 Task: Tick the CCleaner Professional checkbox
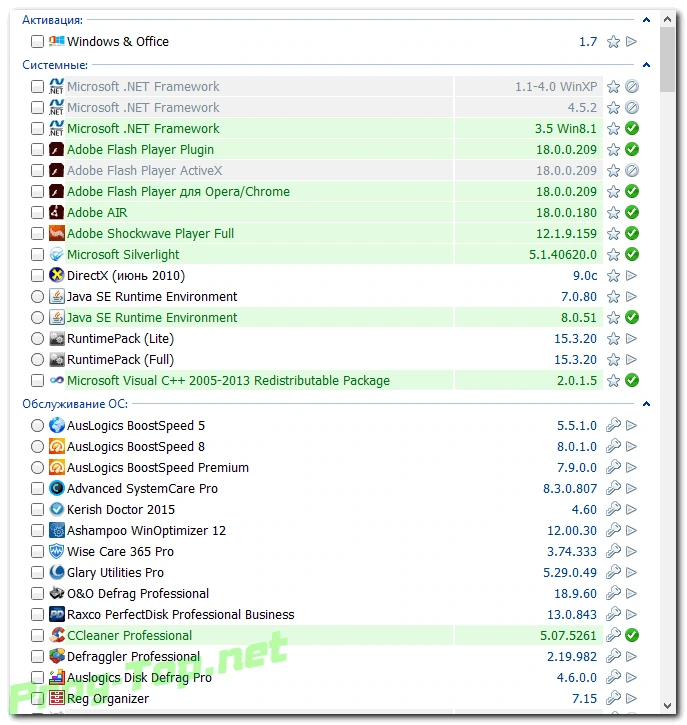pos(37,635)
